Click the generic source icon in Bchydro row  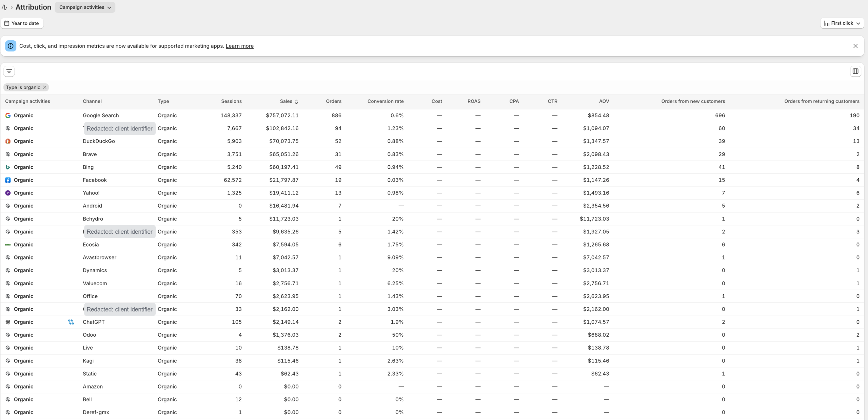(x=8, y=219)
